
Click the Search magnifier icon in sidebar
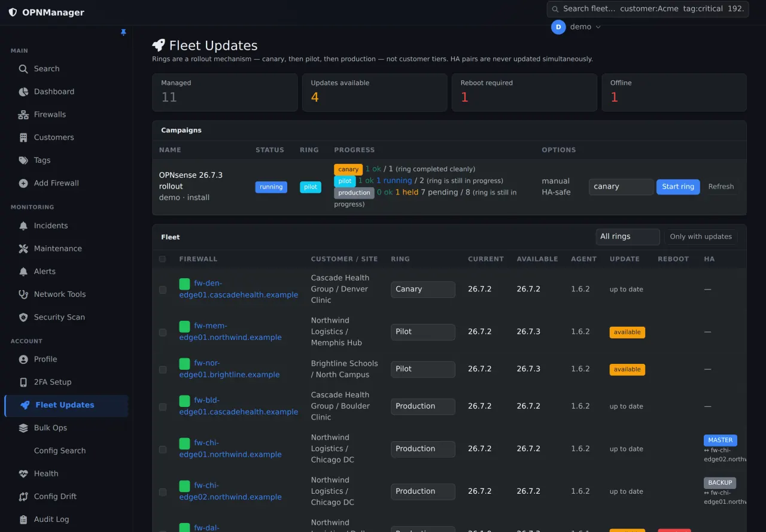point(23,69)
